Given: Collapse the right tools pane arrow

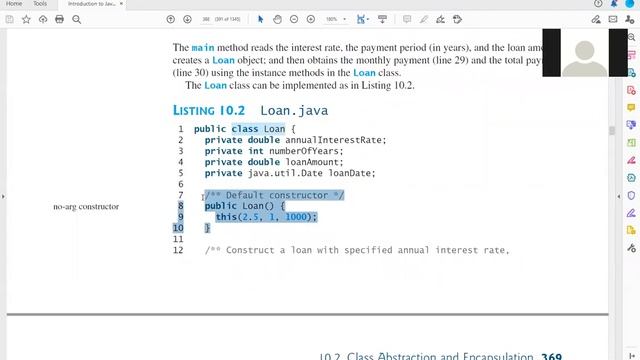Looking at the screenshot, I should (619, 197).
